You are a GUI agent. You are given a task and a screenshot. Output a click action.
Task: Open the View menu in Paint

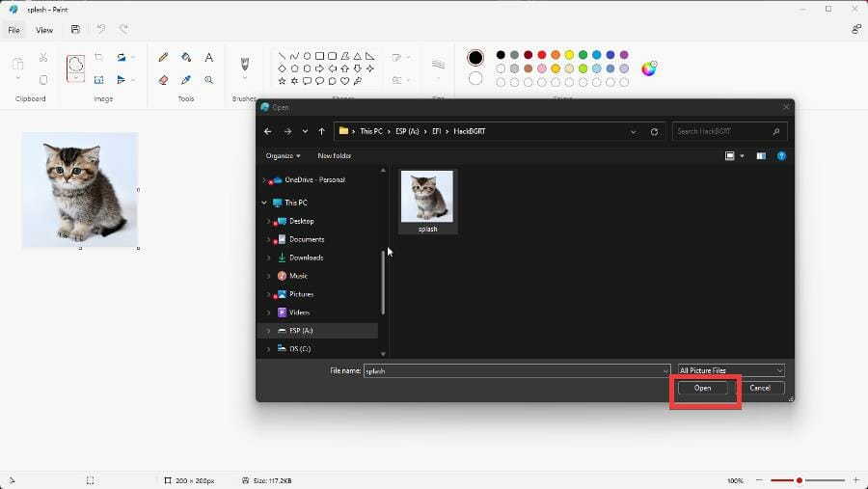pyautogui.click(x=44, y=30)
